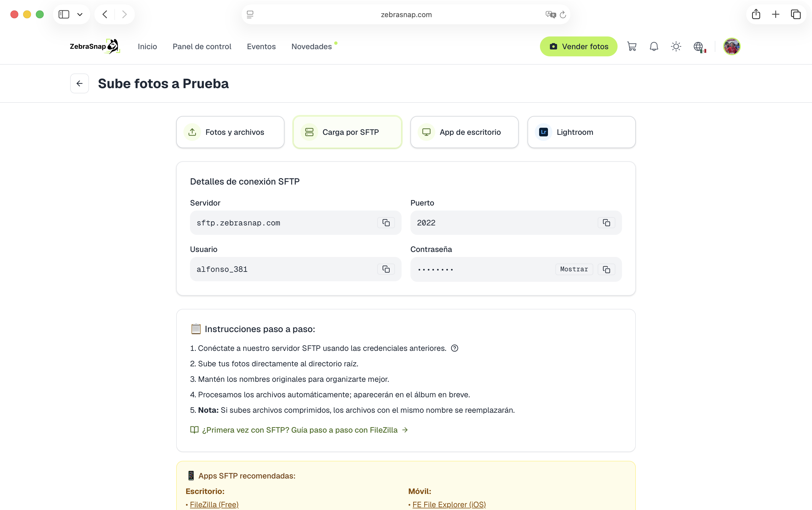Click the zebrasnap.com address bar
The width and height of the screenshot is (812, 510).
(x=406, y=14)
